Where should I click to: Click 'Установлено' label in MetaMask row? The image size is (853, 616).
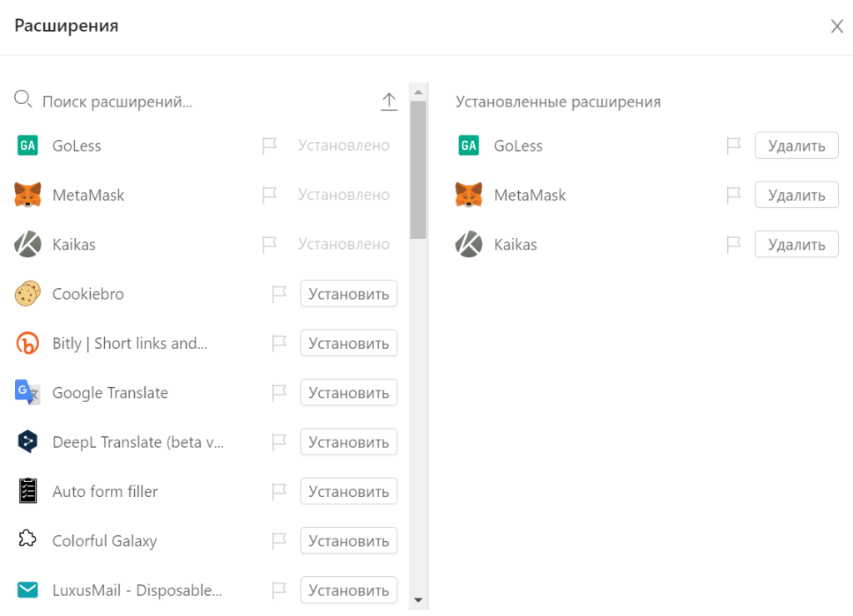[344, 195]
